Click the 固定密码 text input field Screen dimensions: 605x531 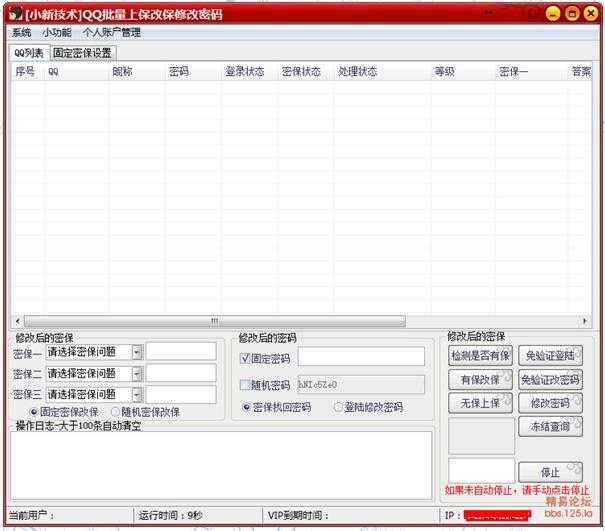361,356
